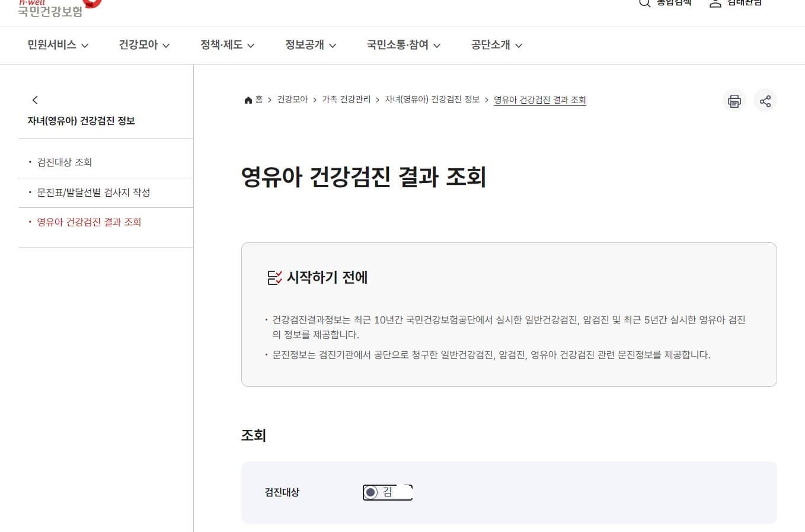The image size is (805, 532).
Task: Click 가족 건강관리 in the breadcrumb
Action: point(347,100)
